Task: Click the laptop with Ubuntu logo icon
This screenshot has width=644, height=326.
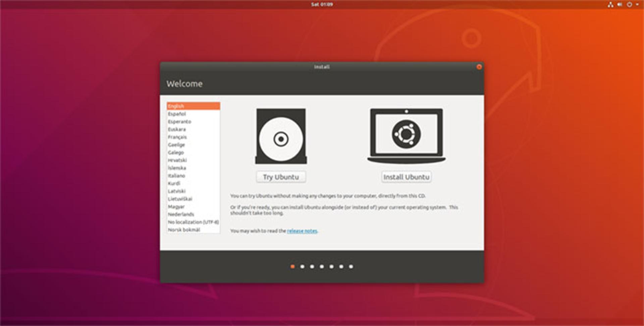Action: tap(407, 136)
